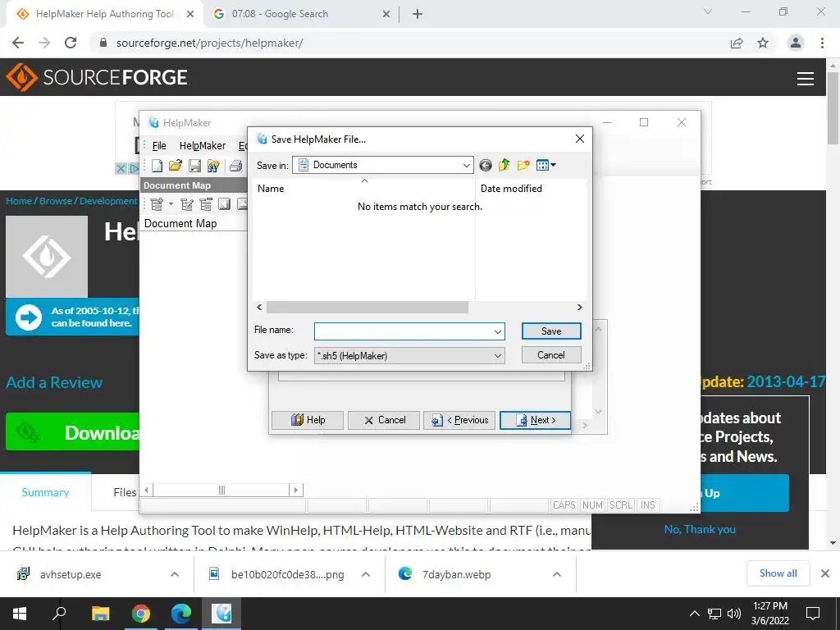Open Save as type combo box
This screenshot has width=840, height=630.
coord(409,356)
